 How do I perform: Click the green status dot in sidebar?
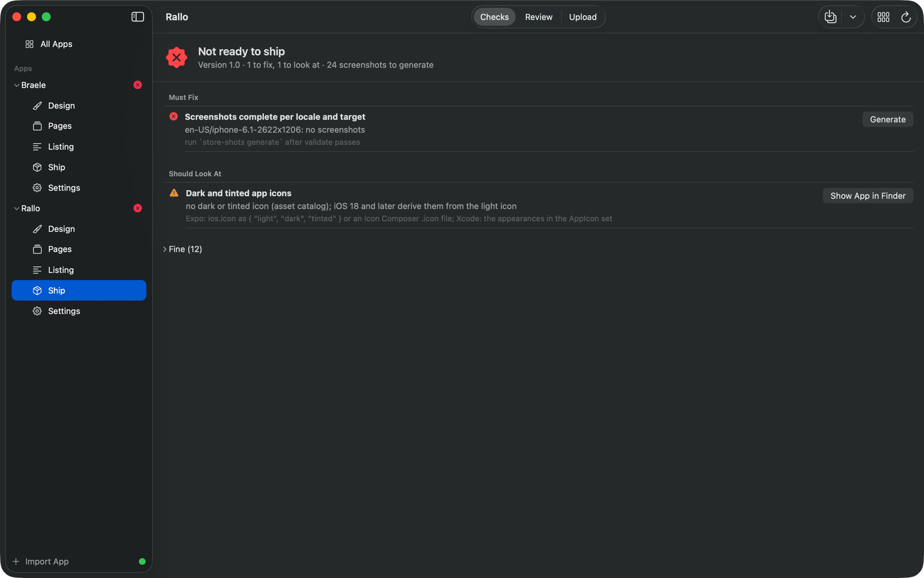click(x=142, y=561)
